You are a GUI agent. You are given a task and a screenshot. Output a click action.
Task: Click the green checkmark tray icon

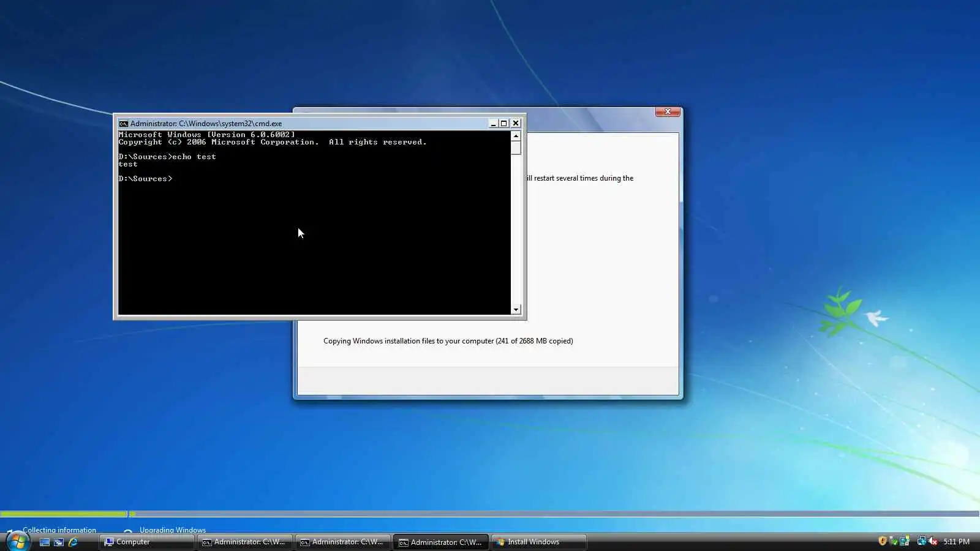[893, 541]
